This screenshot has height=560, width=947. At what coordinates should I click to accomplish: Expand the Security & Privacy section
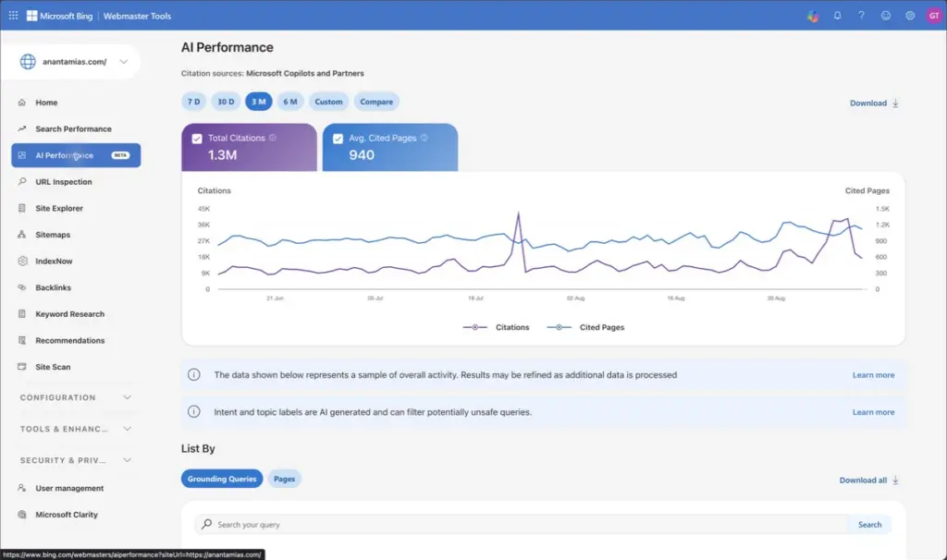76,460
